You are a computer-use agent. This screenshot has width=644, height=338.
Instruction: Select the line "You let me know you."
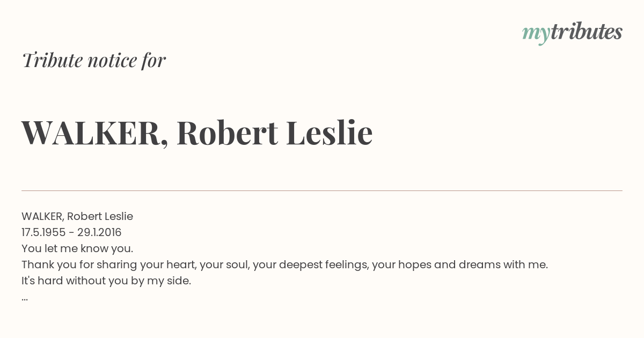(x=77, y=248)
